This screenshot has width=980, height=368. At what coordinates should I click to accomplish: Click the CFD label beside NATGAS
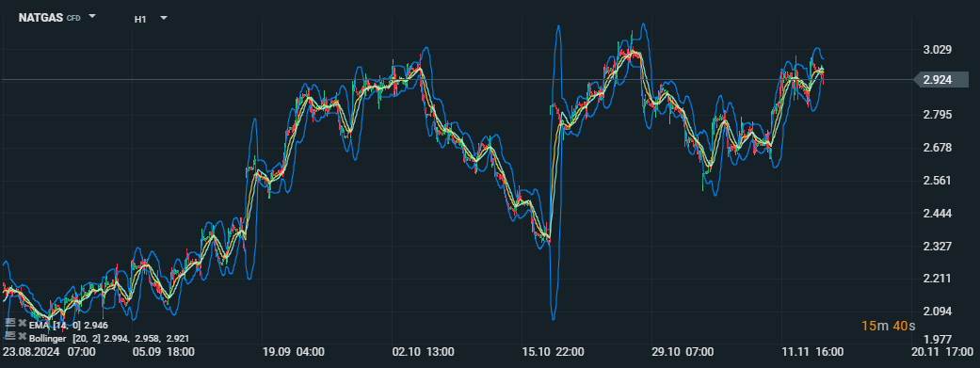pos(73,19)
